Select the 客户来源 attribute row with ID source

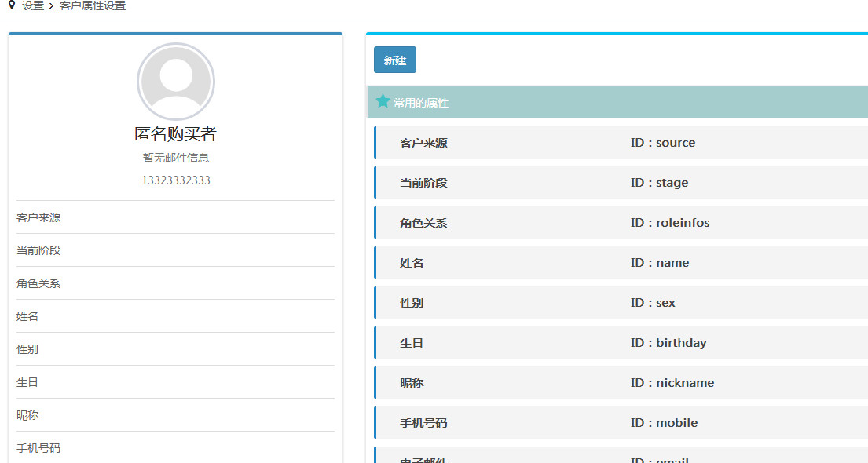621,143
